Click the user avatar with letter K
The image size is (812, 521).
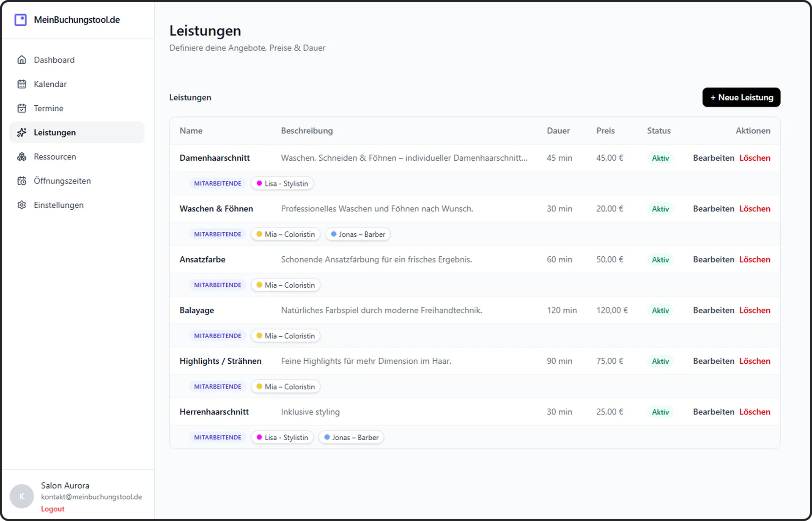click(x=22, y=496)
